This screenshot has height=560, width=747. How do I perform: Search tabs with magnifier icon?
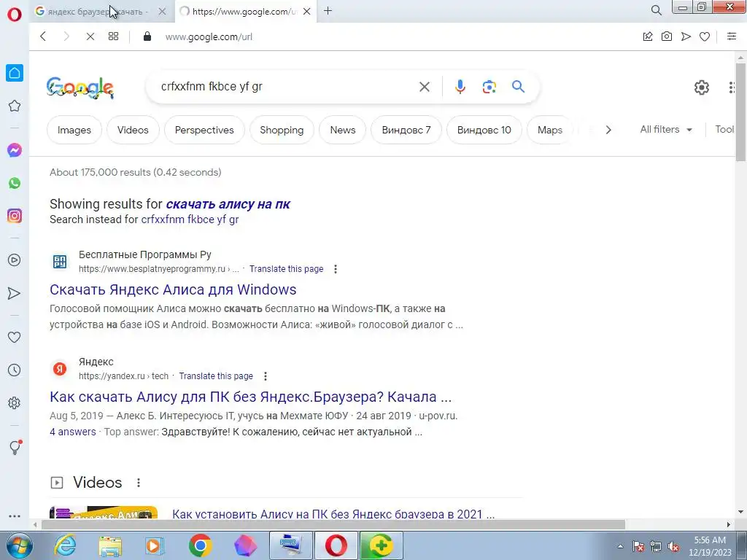coord(656,10)
